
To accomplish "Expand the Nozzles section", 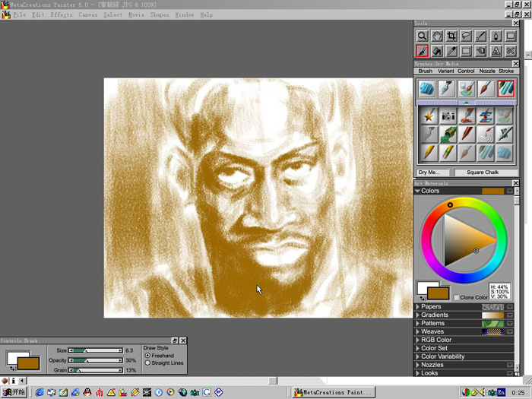I will [418, 365].
